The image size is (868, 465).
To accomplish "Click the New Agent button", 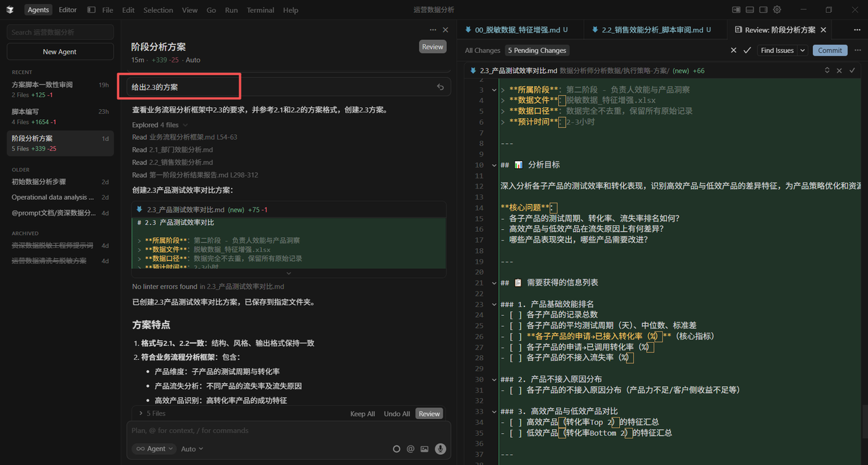I will pyautogui.click(x=59, y=52).
